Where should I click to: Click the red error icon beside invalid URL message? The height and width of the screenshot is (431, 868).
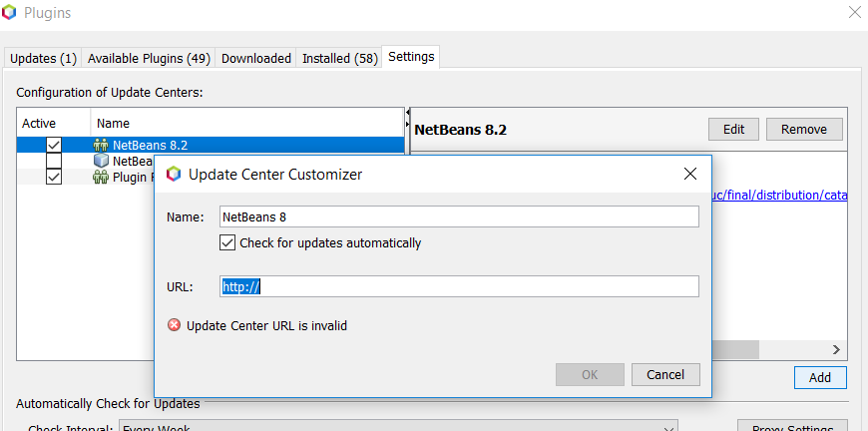174,325
